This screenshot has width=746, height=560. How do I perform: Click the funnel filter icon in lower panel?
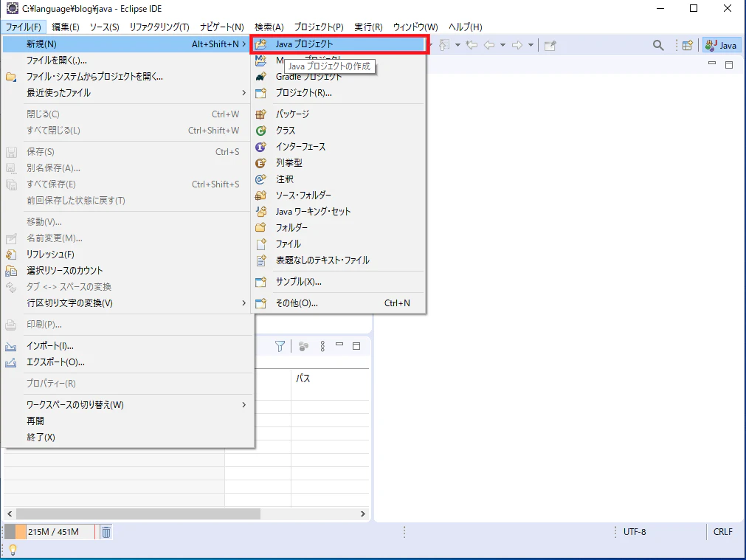click(280, 346)
